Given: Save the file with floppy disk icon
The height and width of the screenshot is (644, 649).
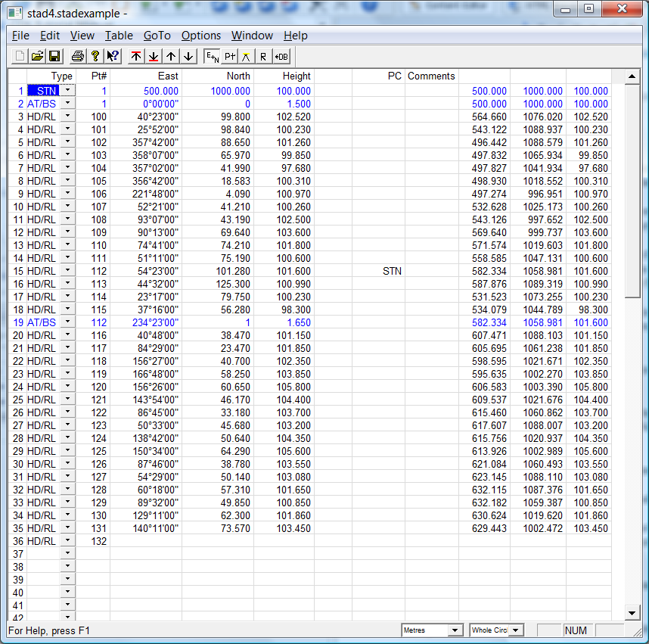Looking at the screenshot, I should [x=54, y=56].
